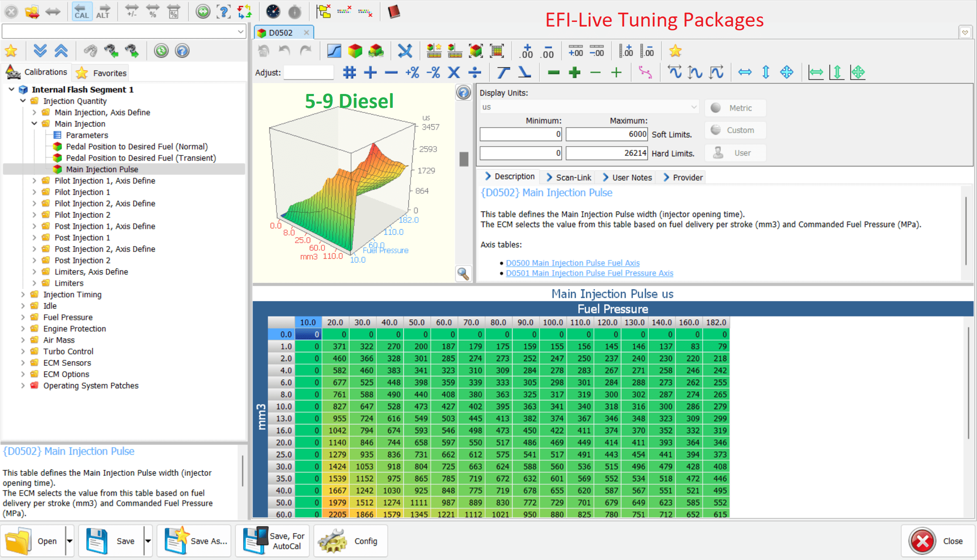
Task: Open the dropdown arrow beside Save button
Action: click(148, 541)
